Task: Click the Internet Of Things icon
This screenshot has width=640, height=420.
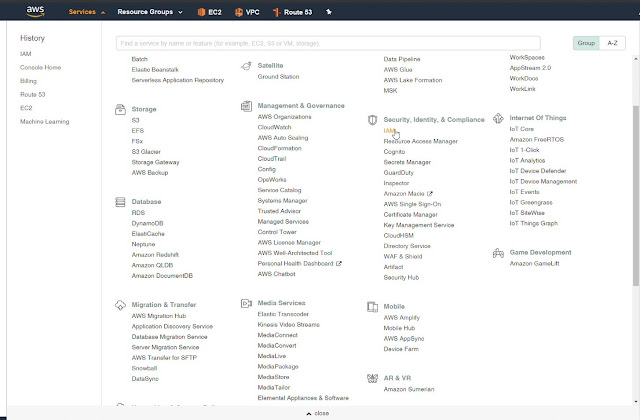Action: pos(498,118)
